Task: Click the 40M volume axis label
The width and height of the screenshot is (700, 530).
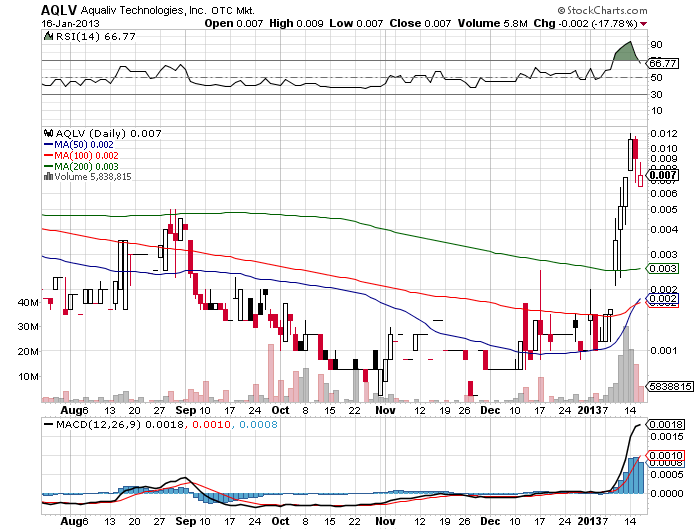Action: click(28, 302)
